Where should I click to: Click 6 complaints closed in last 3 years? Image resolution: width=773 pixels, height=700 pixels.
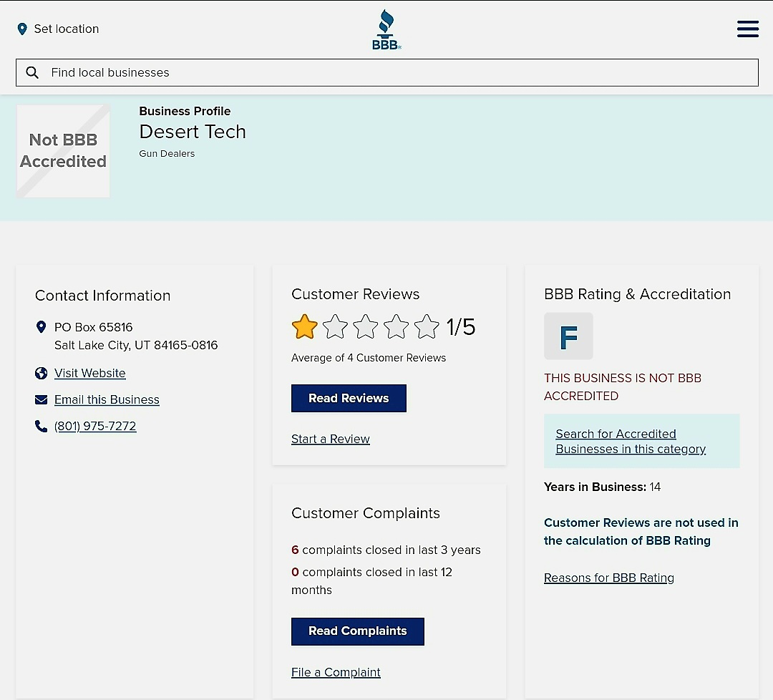(x=386, y=550)
